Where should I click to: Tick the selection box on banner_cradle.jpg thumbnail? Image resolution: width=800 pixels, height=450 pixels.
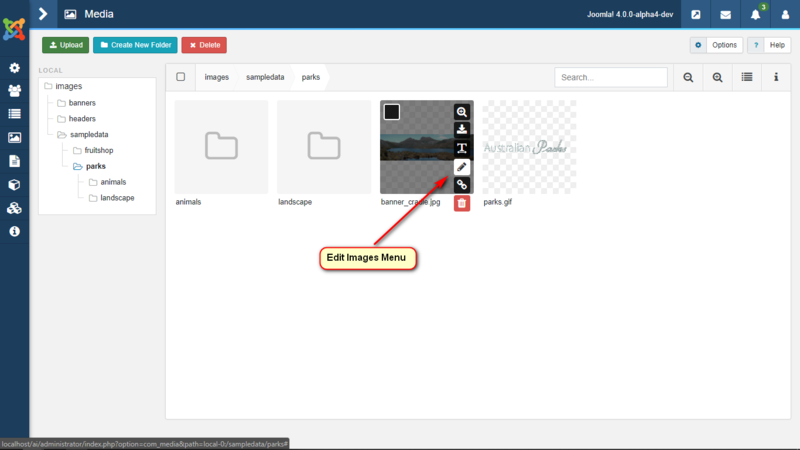392,112
